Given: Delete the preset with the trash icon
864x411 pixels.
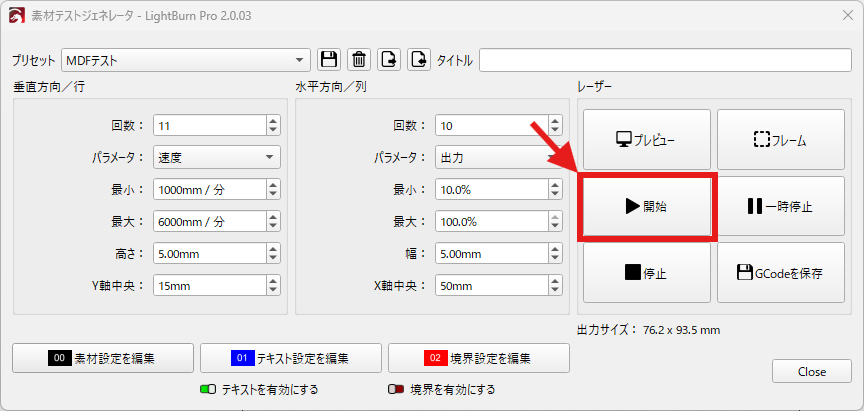Looking at the screenshot, I should tap(359, 60).
